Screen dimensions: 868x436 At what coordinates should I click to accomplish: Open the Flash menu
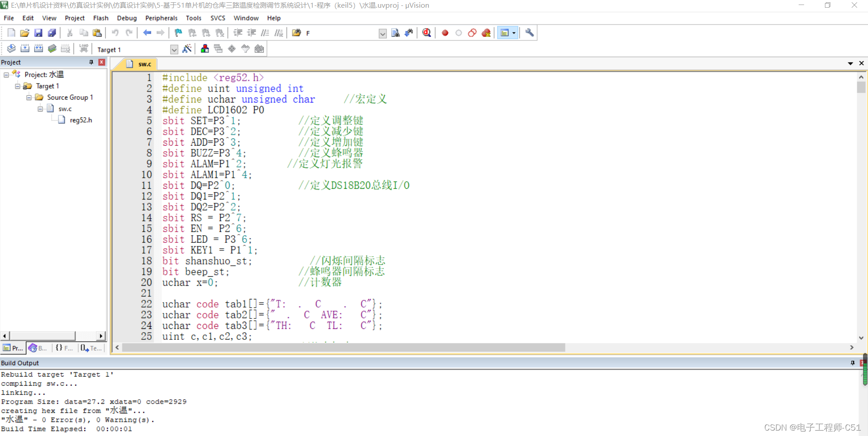click(x=101, y=18)
